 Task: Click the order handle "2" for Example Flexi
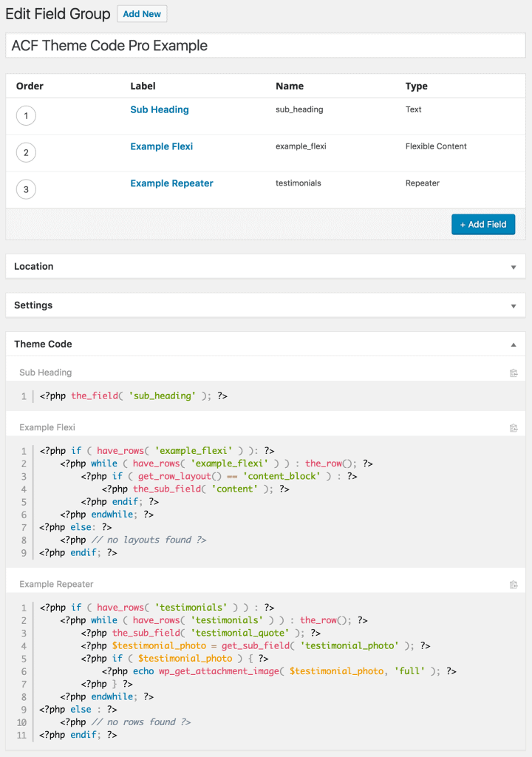click(26, 153)
